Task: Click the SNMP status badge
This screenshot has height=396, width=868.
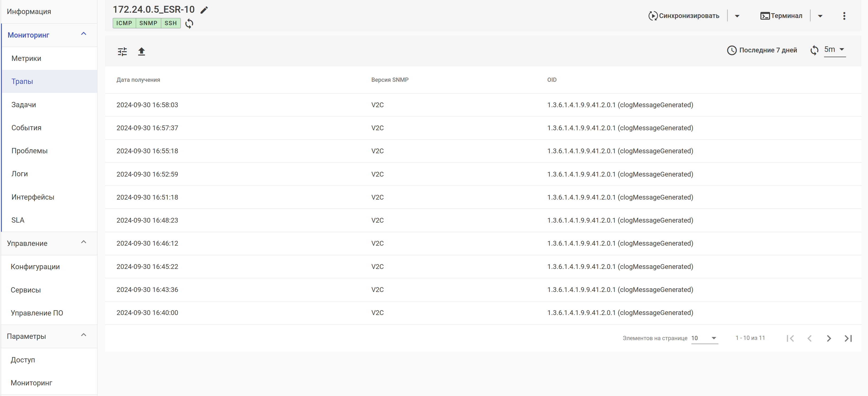Action: (148, 23)
